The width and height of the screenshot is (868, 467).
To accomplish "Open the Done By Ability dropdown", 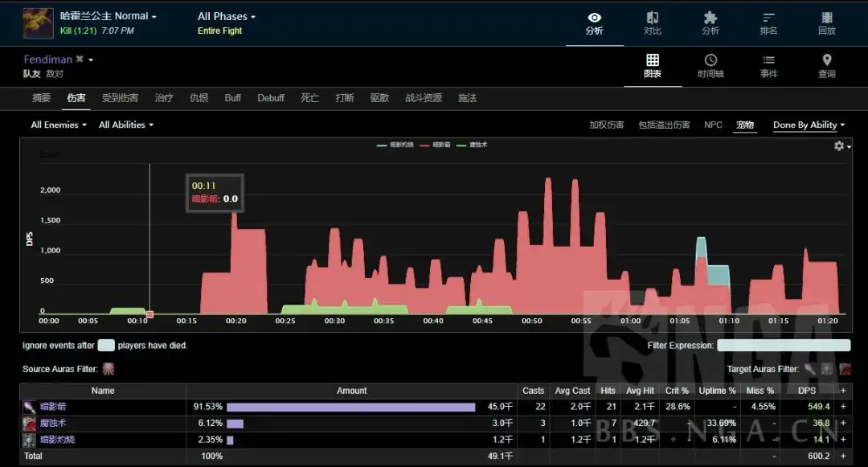I will click(x=809, y=125).
